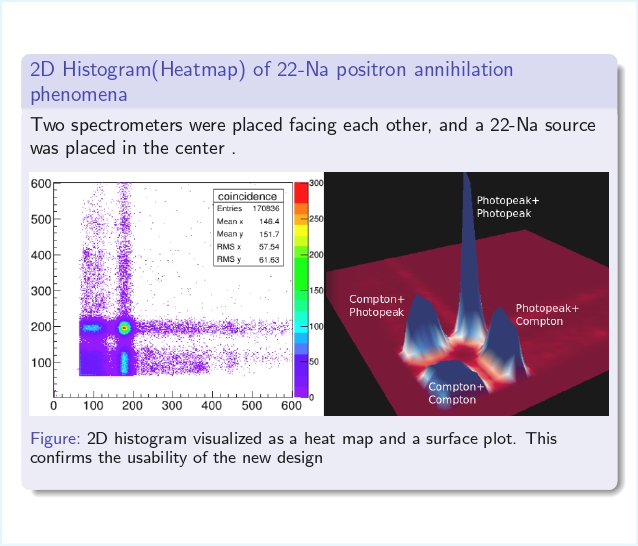Screen dimensions: 638x546
Task: Click the word 'phenomena' in the title
Action: [79, 95]
